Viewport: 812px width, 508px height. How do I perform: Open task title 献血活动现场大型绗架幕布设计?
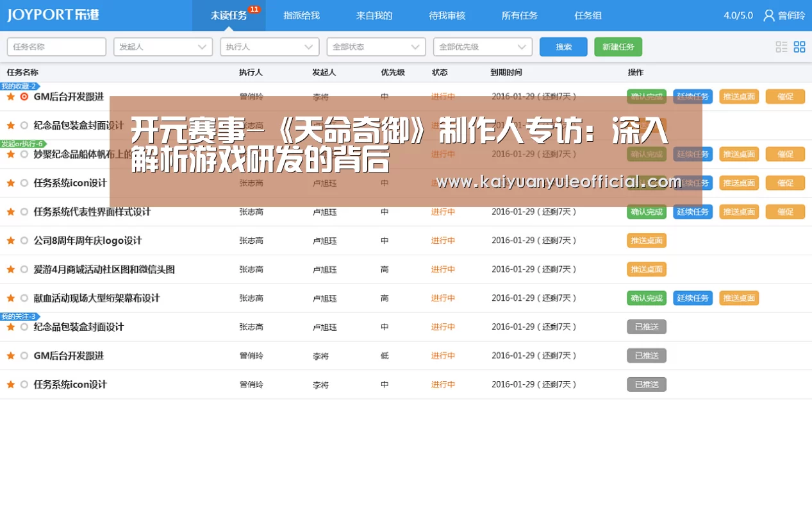pos(97,298)
